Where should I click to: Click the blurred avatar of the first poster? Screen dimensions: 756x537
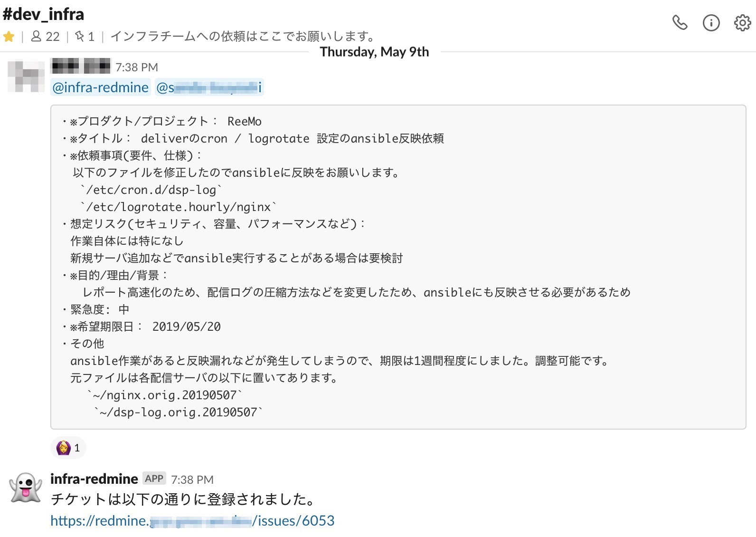point(26,76)
